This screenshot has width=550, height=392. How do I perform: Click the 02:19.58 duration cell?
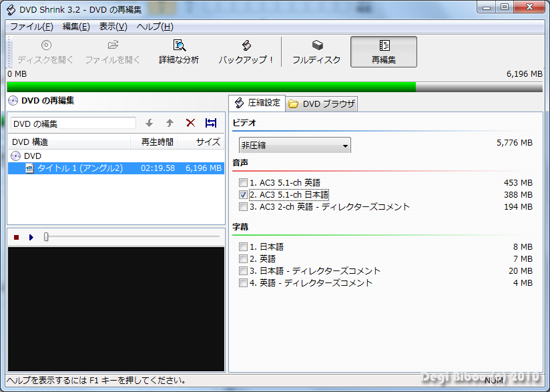(x=158, y=168)
